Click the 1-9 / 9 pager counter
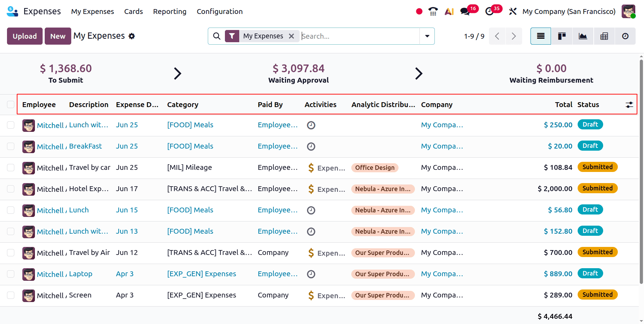The width and height of the screenshot is (644, 324). coord(474,36)
